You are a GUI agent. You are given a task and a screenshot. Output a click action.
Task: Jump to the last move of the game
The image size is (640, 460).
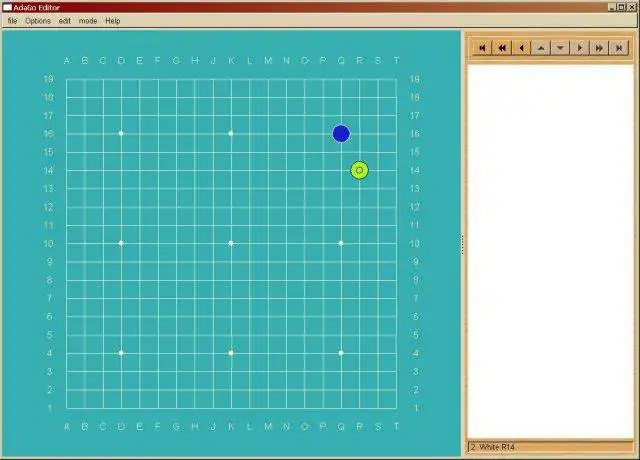[619, 48]
